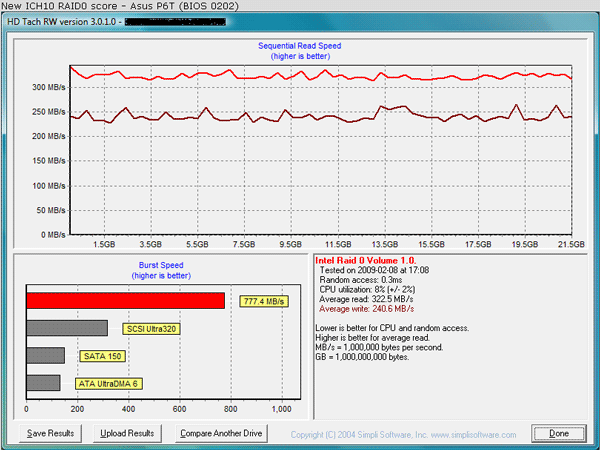This screenshot has height=450, width=600.
Task: Click the 300 MB/s axis label
Action: tap(49, 87)
